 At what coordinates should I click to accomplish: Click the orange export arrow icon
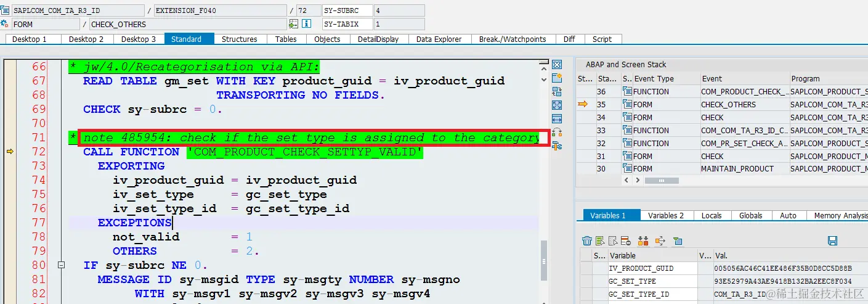[x=660, y=240]
